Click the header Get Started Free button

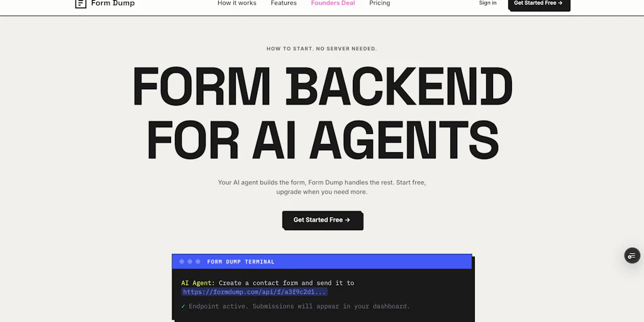coord(538,4)
